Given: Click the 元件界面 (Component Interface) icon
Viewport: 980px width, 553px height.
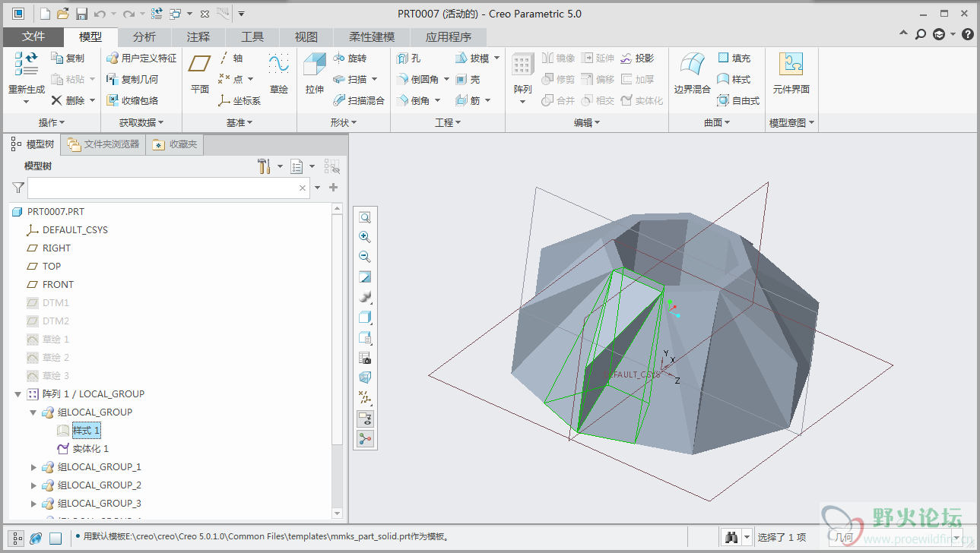Looking at the screenshot, I should (x=791, y=65).
